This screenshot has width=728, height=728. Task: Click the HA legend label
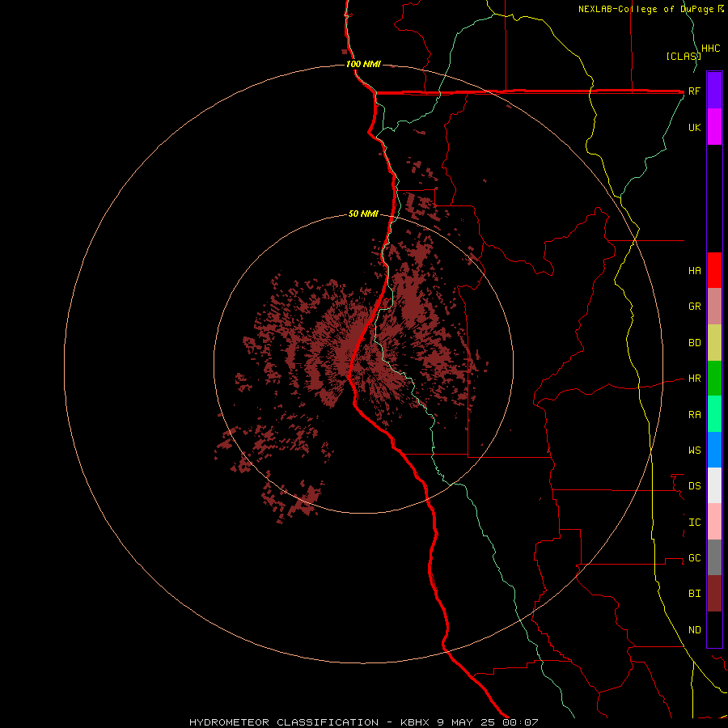pyautogui.click(x=695, y=270)
